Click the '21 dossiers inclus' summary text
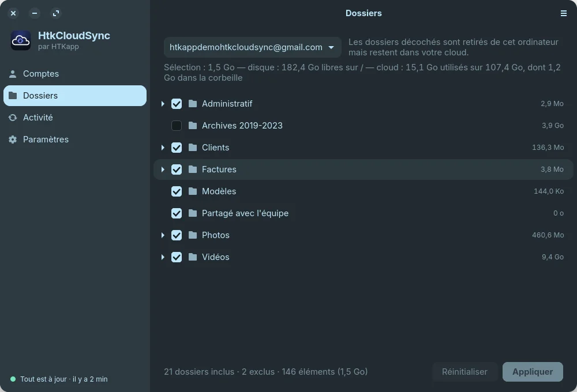 (x=265, y=372)
